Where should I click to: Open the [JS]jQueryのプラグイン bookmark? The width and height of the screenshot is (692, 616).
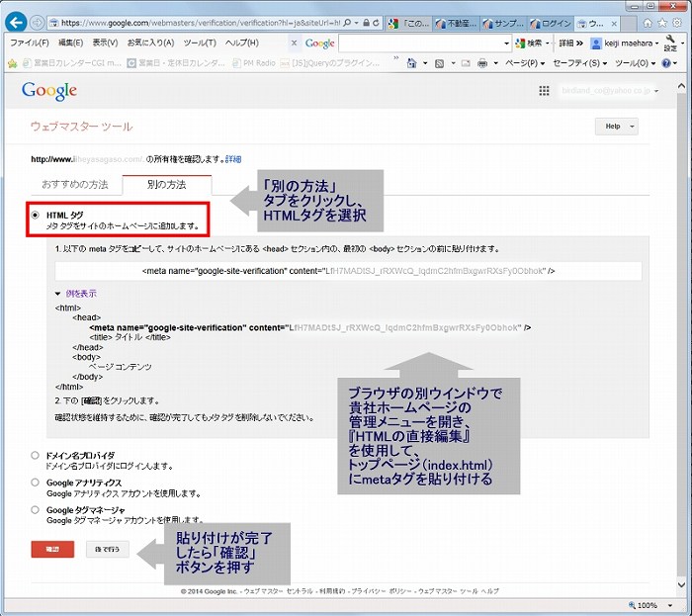pos(330,63)
